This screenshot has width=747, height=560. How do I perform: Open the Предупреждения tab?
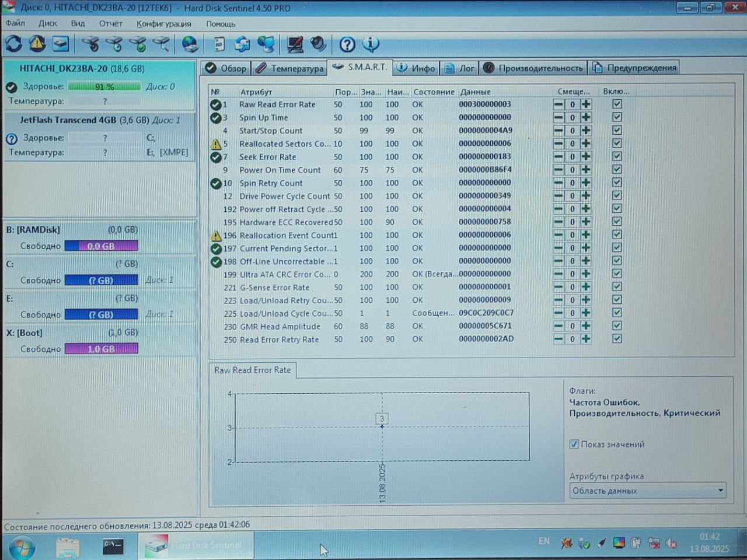[x=634, y=68]
